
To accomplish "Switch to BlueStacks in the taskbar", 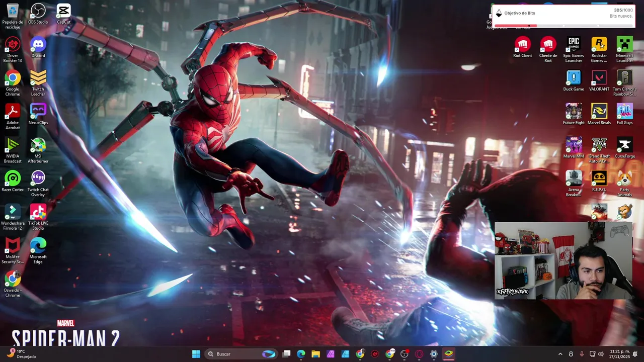I will click(448, 354).
